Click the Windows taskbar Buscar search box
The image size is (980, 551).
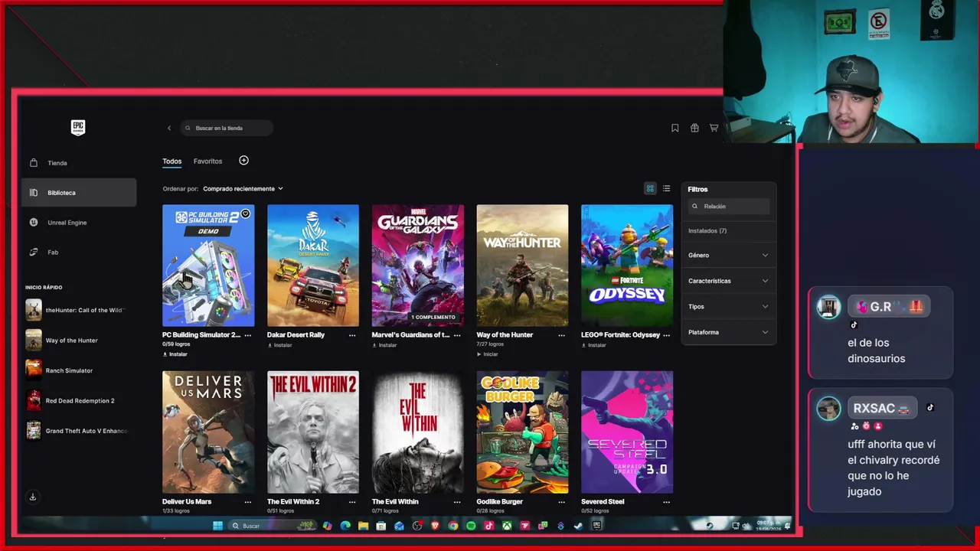pyautogui.click(x=273, y=526)
